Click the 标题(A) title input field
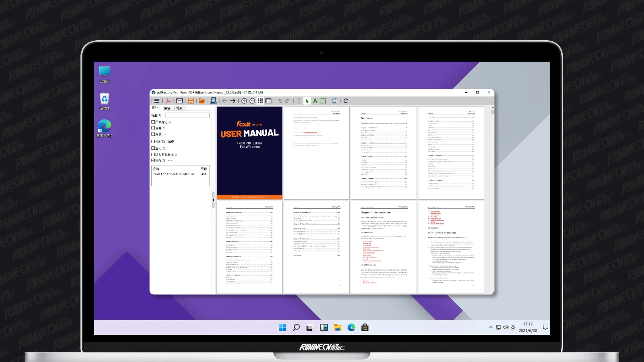 (x=187, y=115)
